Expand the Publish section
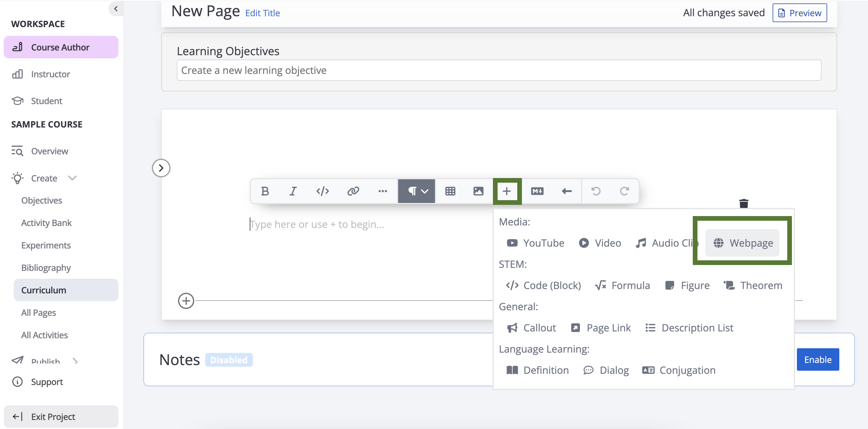The image size is (868, 429). pos(75,361)
